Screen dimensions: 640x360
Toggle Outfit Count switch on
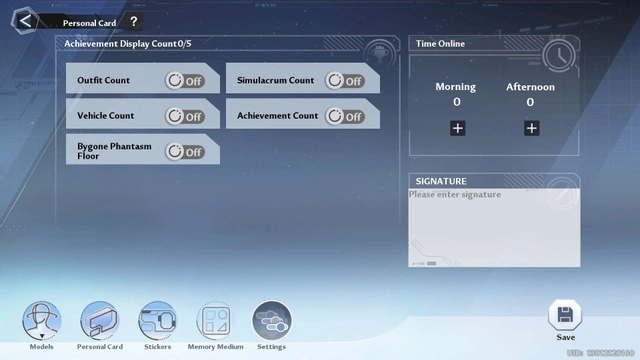(185, 81)
